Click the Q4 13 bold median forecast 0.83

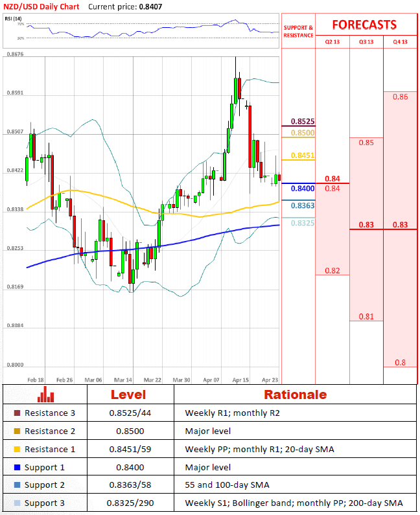point(400,225)
